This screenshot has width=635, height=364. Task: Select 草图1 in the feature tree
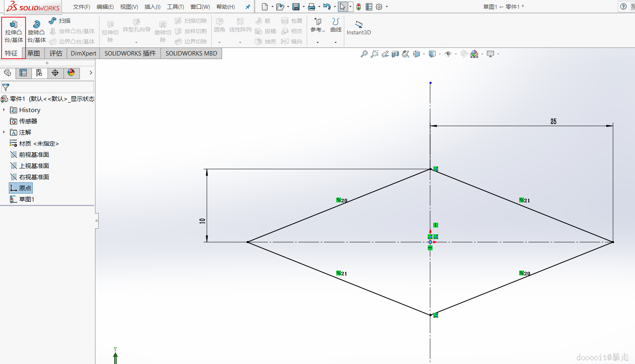(x=26, y=199)
